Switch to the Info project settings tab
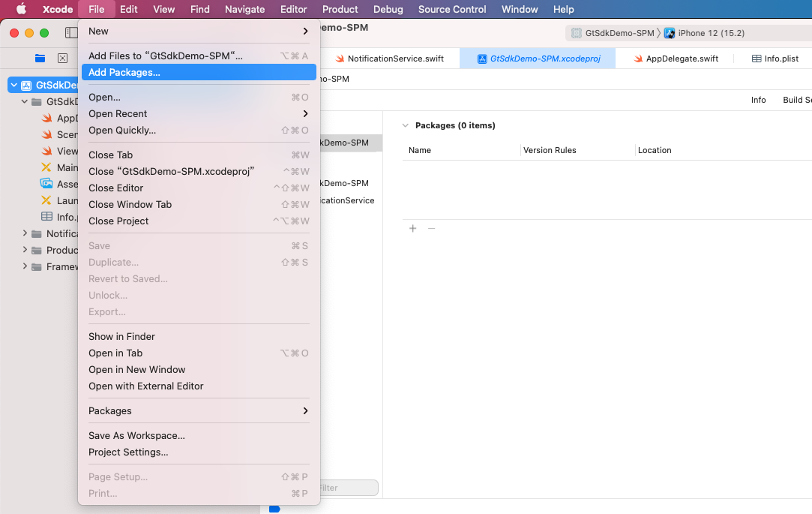The image size is (812, 514). click(758, 100)
